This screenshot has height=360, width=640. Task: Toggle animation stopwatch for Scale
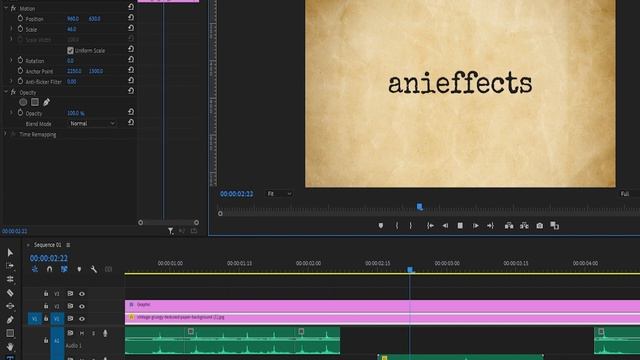[20, 29]
